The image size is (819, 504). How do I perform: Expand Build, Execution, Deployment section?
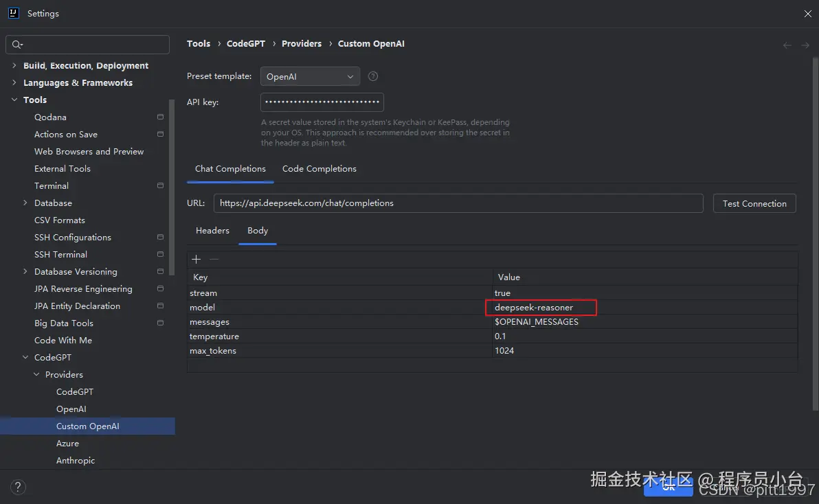[x=14, y=65]
